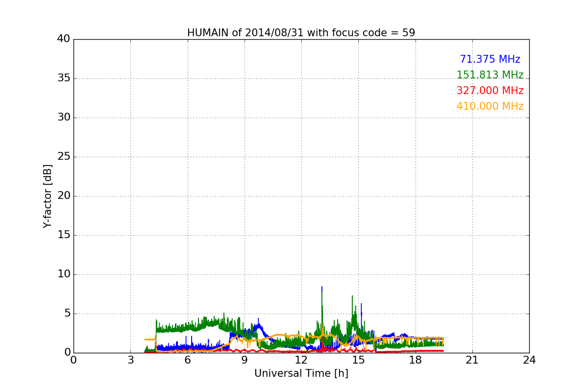This screenshot has height=392, width=588.
Task: Click the y-axis tick label 15
Action: [x=64, y=235]
